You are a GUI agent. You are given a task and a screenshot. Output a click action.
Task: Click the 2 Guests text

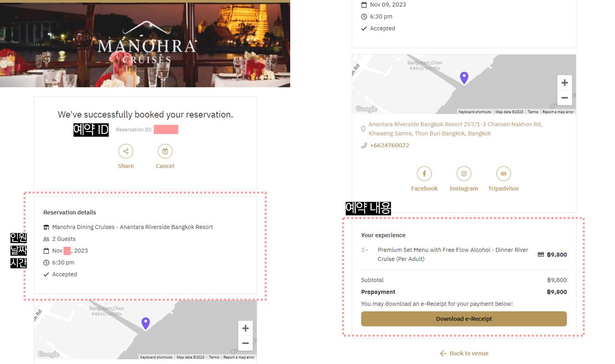[x=64, y=239]
